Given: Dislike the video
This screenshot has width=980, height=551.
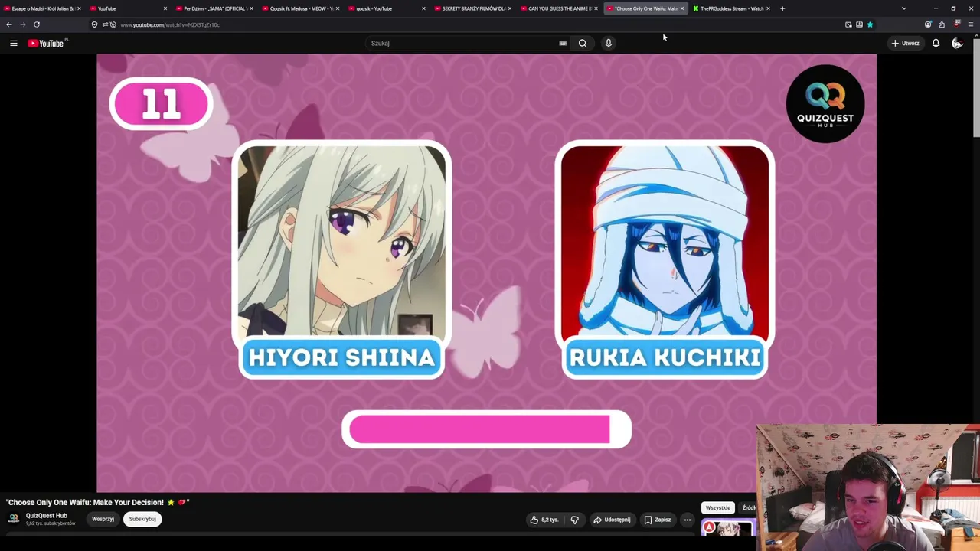Looking at the screenshot, I should click(575, 520).
